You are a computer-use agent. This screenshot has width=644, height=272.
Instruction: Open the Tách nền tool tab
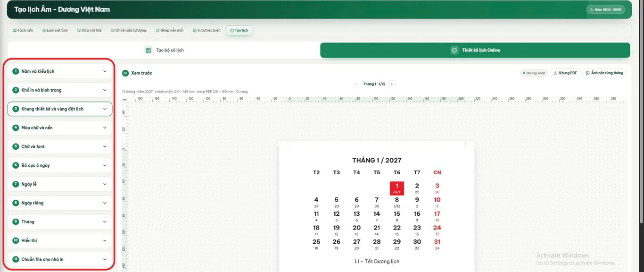tap(23, 30)
